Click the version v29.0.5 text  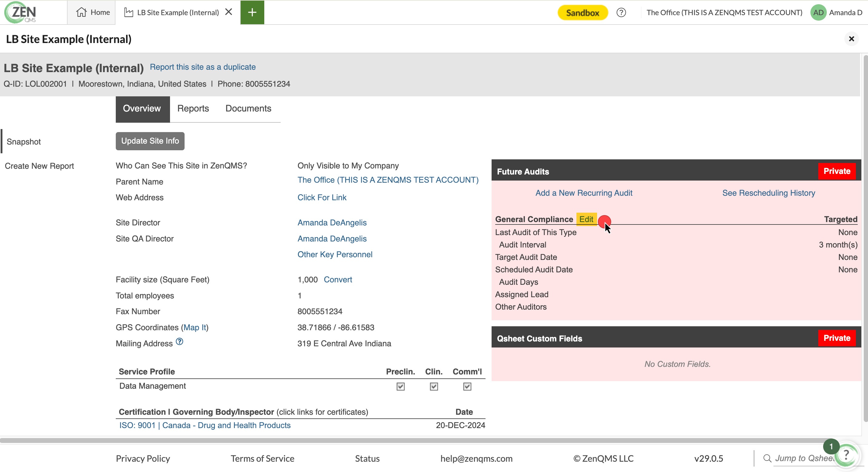coord(708,458)
